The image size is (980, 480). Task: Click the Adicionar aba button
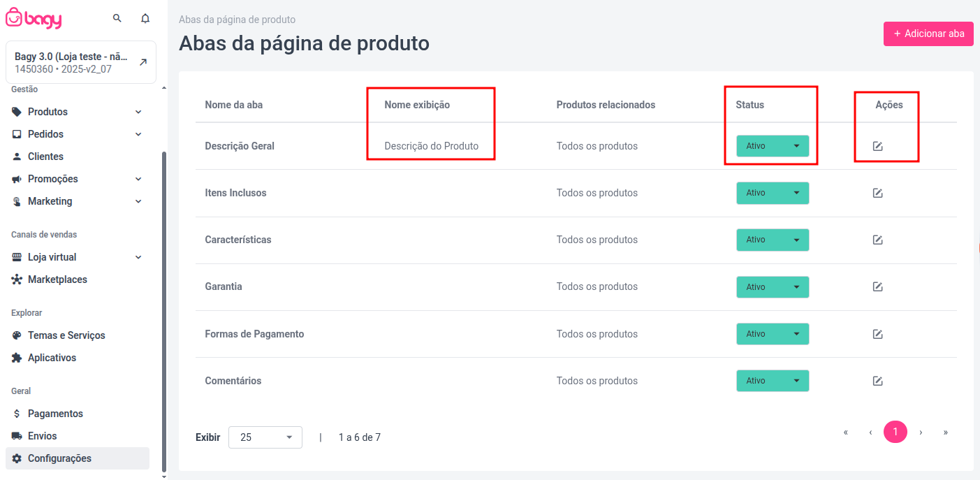click(x=928, y=34)
